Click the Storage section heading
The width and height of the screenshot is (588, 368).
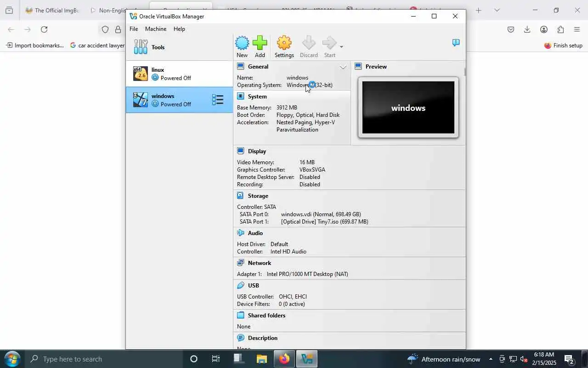(x=258, y=196)
